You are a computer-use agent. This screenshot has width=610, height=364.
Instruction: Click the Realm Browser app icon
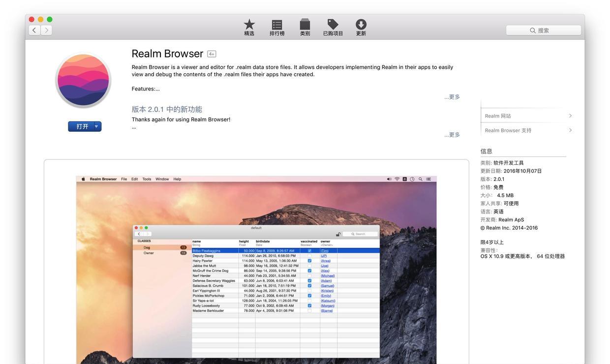click(83, 80)
